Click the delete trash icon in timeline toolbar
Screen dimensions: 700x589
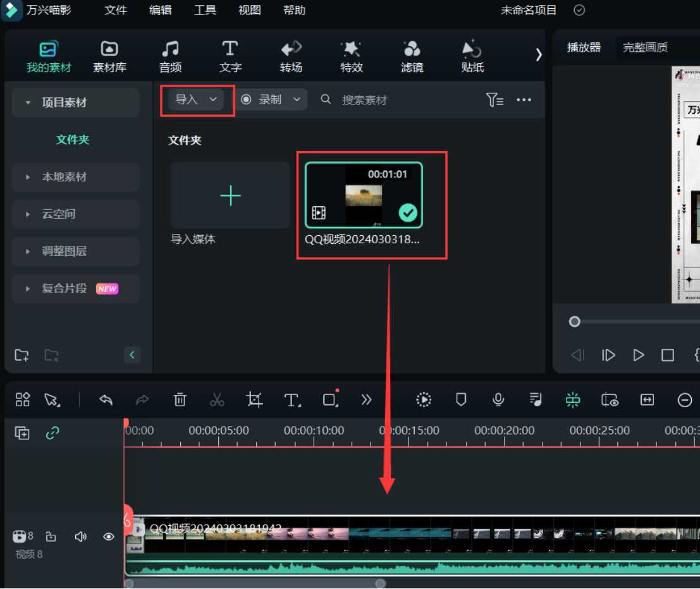pyautogui.click(x=180, y=399)
